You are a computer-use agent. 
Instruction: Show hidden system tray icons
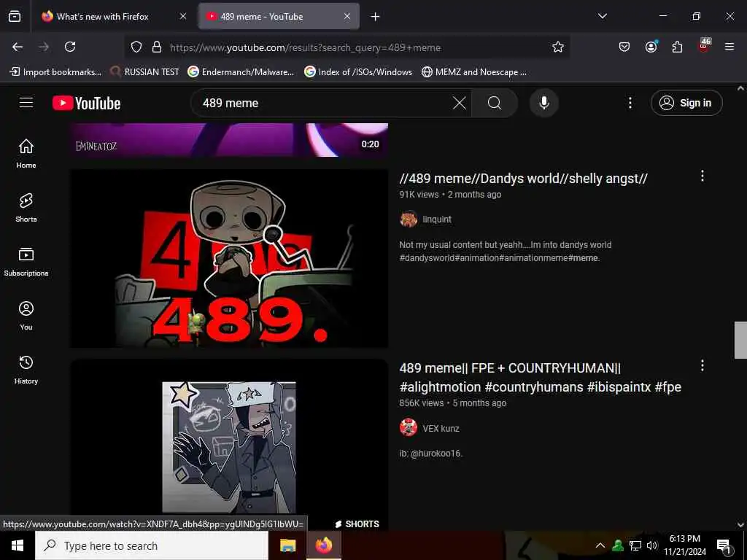(x=600, y=545)
